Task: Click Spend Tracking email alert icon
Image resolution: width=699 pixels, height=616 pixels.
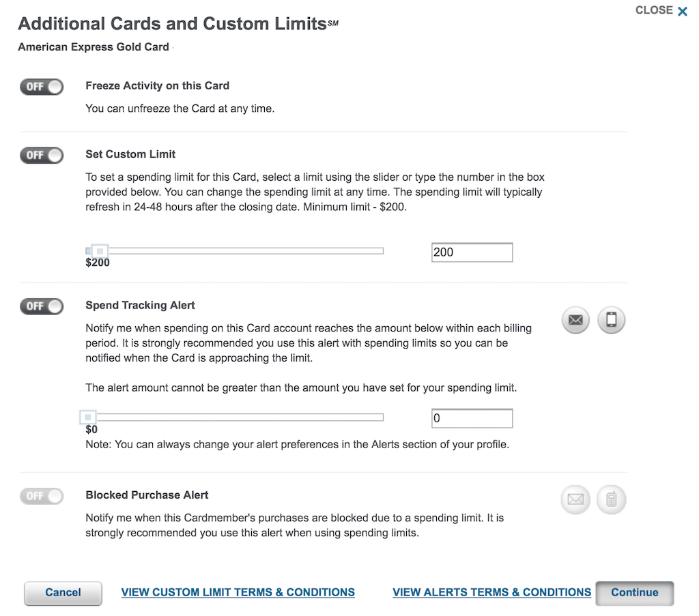Action: pos(575,321)
